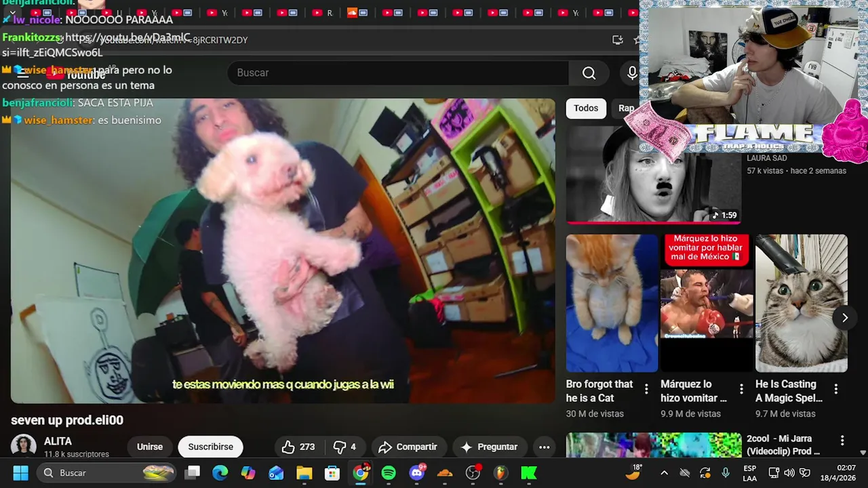Open options menu for 2cool - Mi Jarra video
868x488 pixels.
coord(842,441)
